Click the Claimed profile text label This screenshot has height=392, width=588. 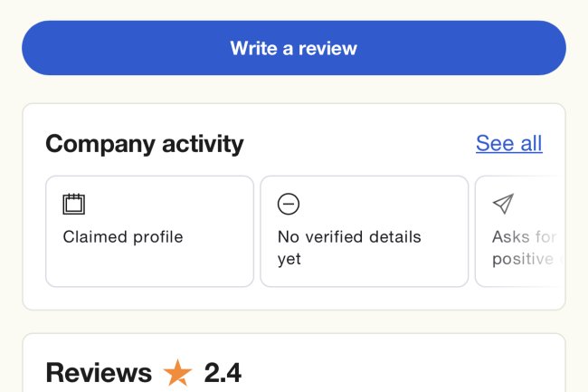click(x=123, y=237)
